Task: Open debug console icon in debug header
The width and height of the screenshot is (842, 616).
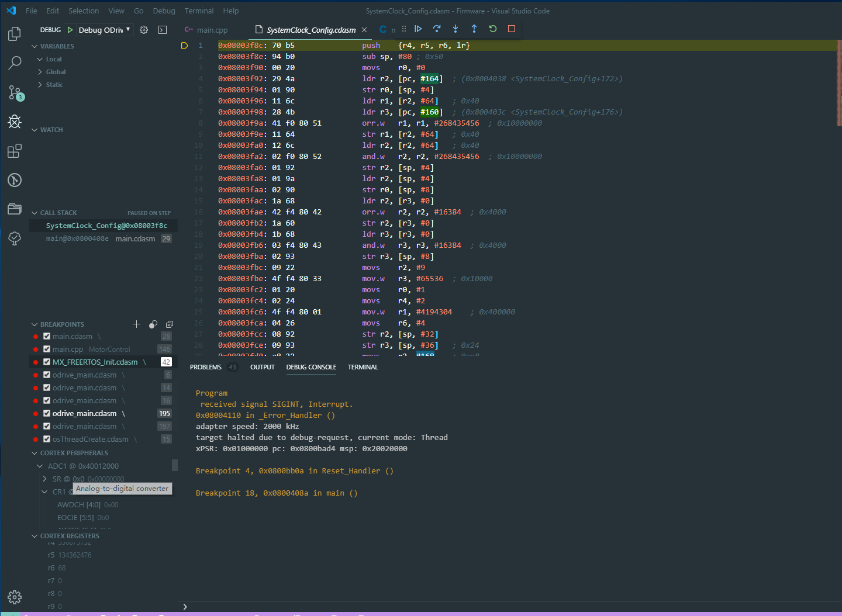Action: point(163,30)
